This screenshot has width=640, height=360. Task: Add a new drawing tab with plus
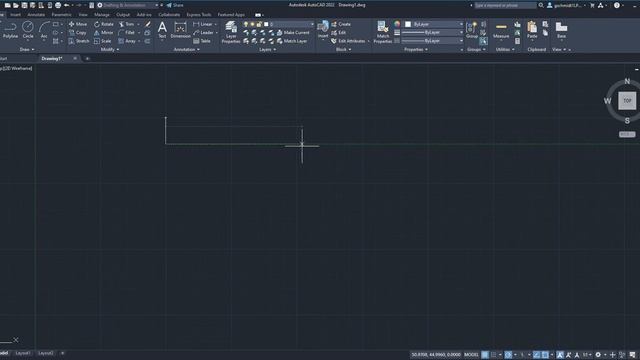pyautogui.click(x=87, y=59)
